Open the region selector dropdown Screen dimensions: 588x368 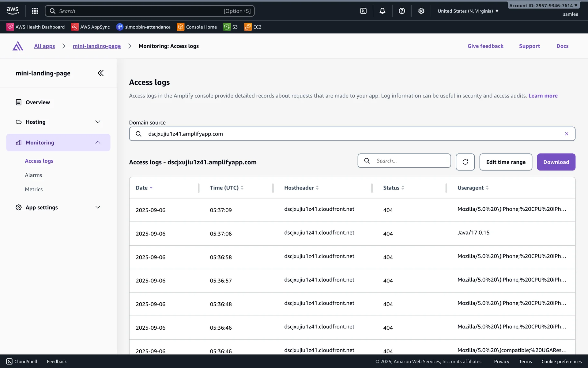(x=468, y=11)
